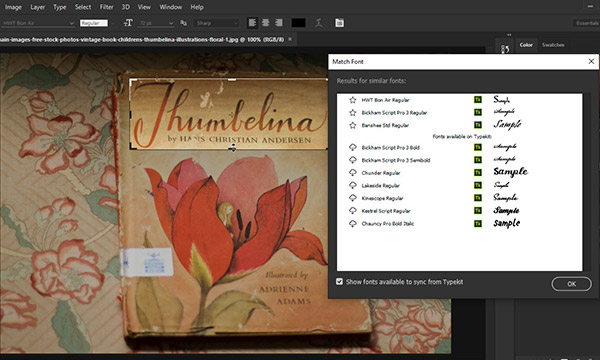Sync Bickham Script Pro 3 Bold cloud icon
The height and width of the screenshot is (360, 600).
click(352, 147)
